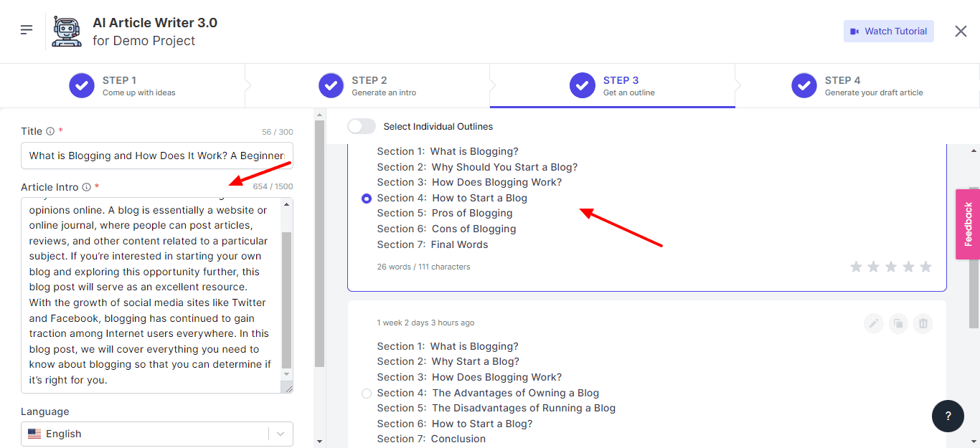Image resolution: width=980 pixels, height=448 pixels.
Task: Click the outlines panel scrollbar up arrow
Action: click(974, 151)
